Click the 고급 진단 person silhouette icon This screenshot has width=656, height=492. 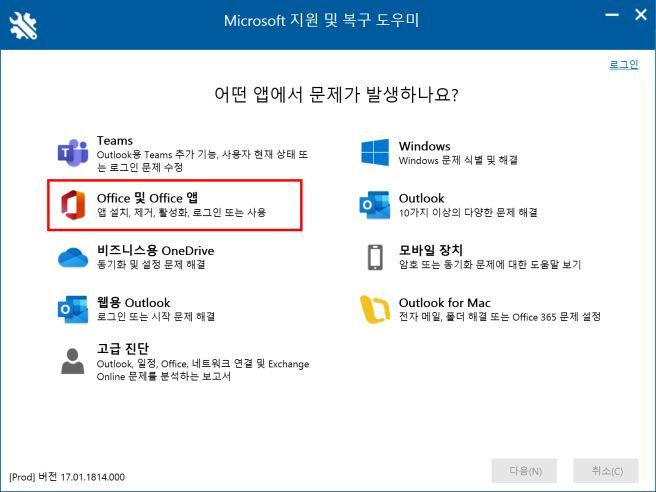coord(73,361)
